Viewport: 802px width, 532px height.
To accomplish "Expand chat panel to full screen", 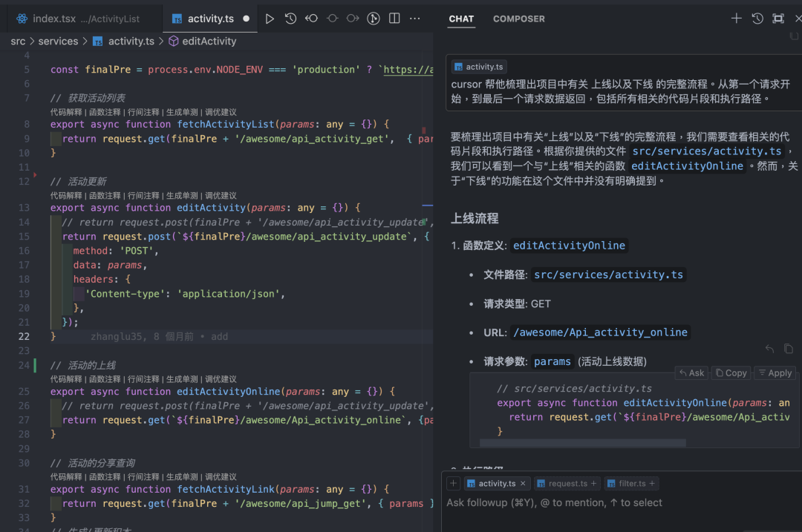I will coord(778,19).
